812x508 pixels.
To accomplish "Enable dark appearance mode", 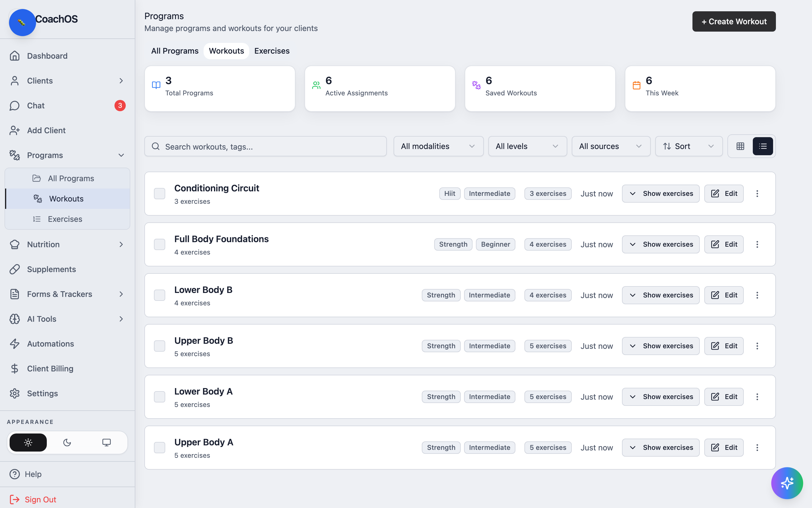I will [x=67, y=443].
